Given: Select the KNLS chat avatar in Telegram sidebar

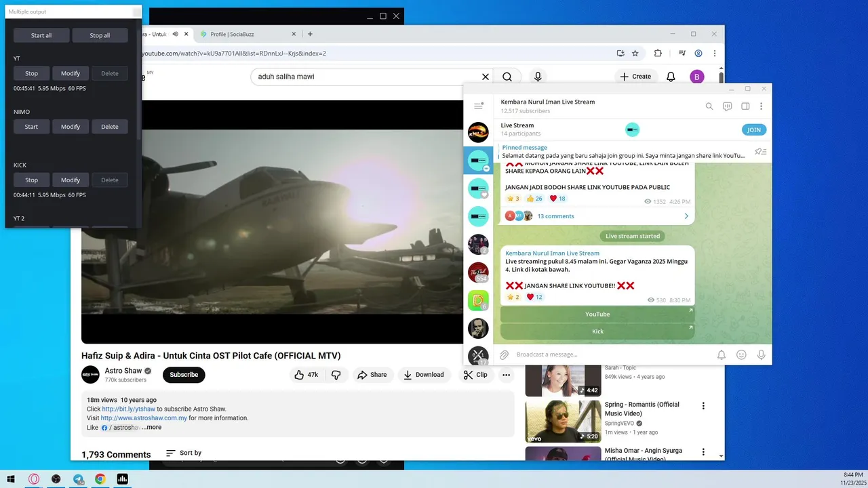Looking at the screenshot, I should tap(478, 132).
